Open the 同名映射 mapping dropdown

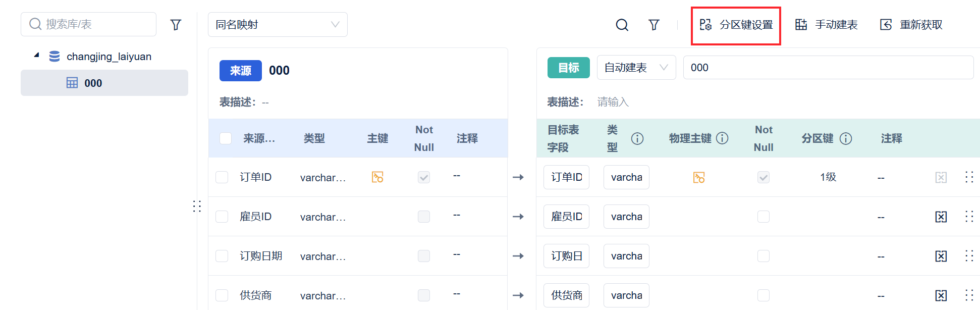click(x=278, y=25)
